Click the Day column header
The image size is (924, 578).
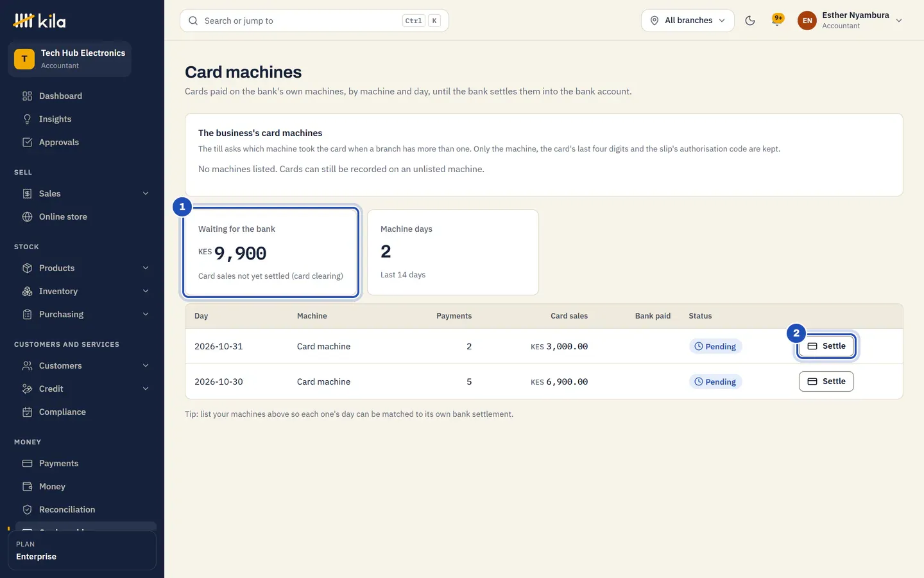click(201, 316)
